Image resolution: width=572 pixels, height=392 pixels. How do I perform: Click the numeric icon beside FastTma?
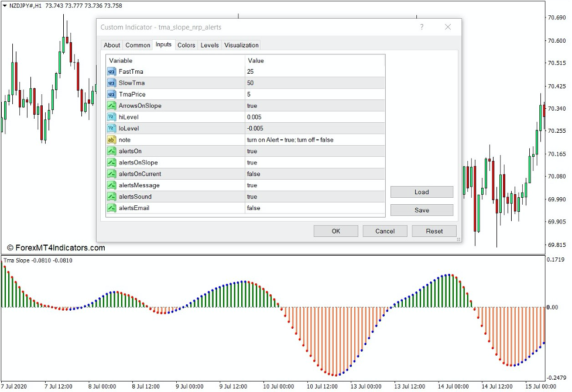click(x=111, y=71)
